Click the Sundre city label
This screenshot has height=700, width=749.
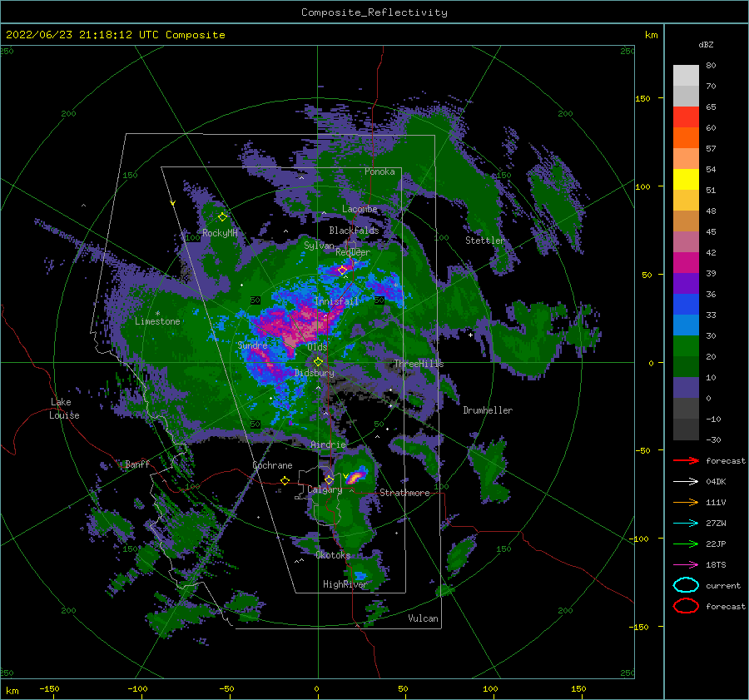tap(252, 345)
